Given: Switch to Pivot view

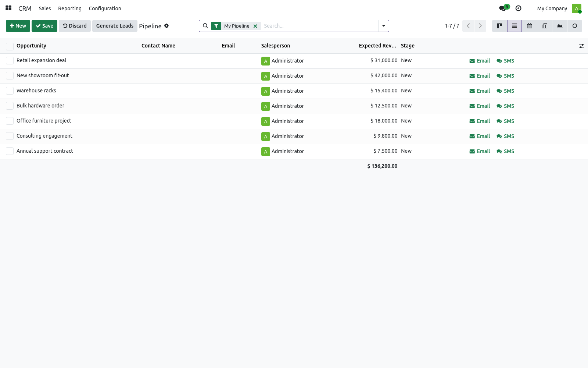Looking at the screenshot, I should (x=545, y=26).
